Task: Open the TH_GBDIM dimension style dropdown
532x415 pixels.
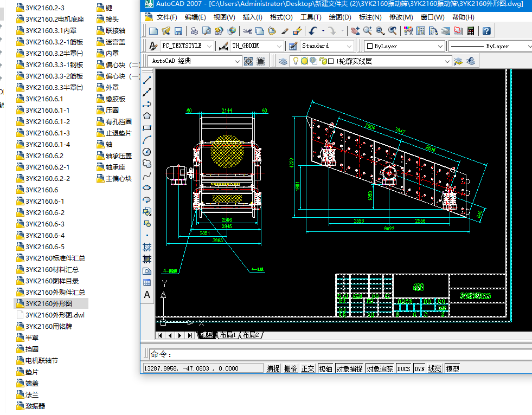Action: click(279, 46)
